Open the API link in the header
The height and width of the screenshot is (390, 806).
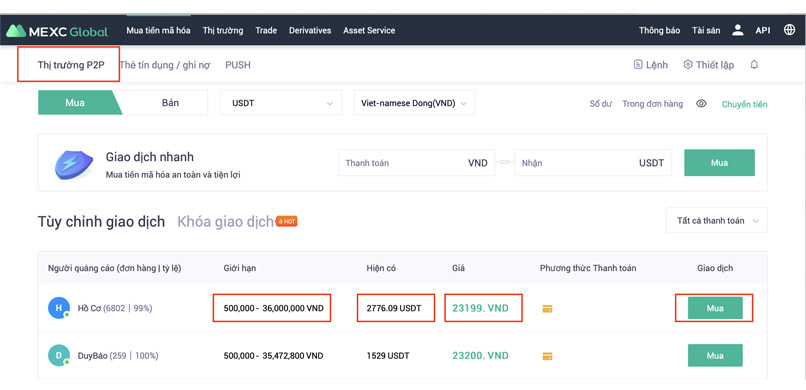point(763,30)
